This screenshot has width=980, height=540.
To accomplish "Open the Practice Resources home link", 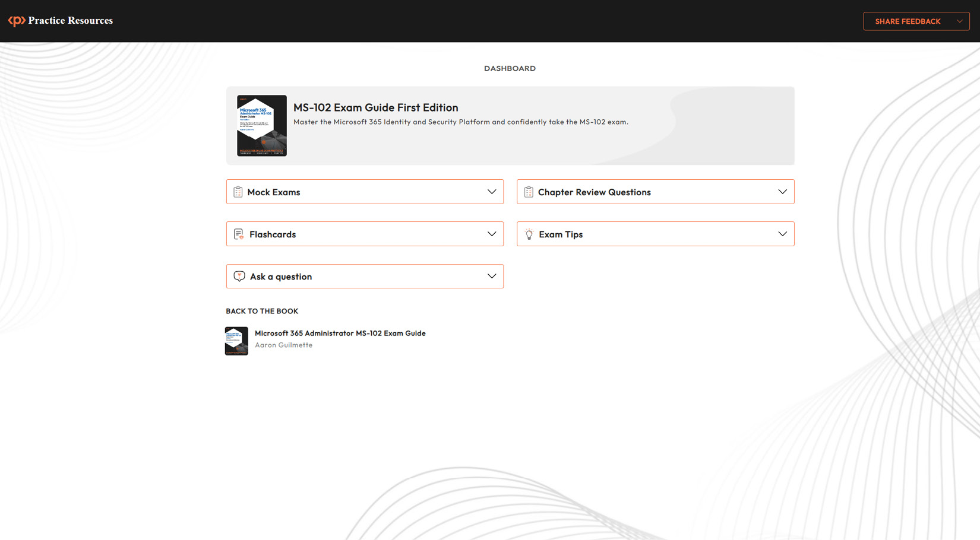I will [x=70, y=21].
